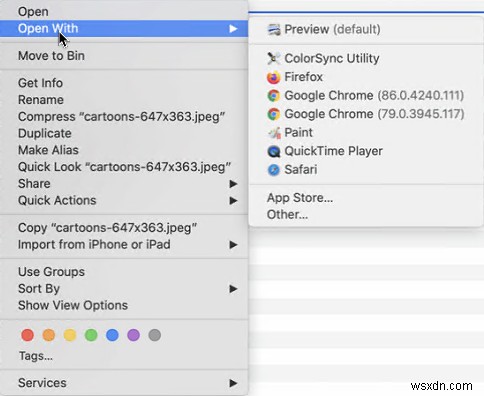
Task: Open file with ColorSync Utility label
Action: 332,59
